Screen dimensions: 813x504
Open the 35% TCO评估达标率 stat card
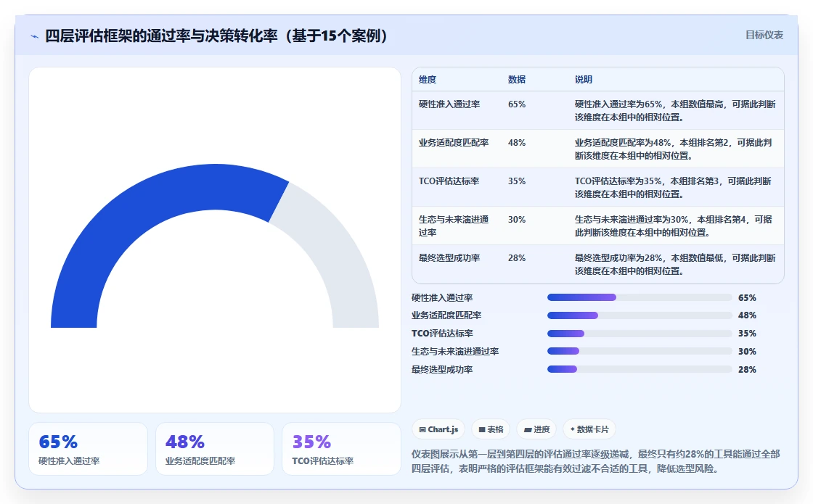coord(341,449)
